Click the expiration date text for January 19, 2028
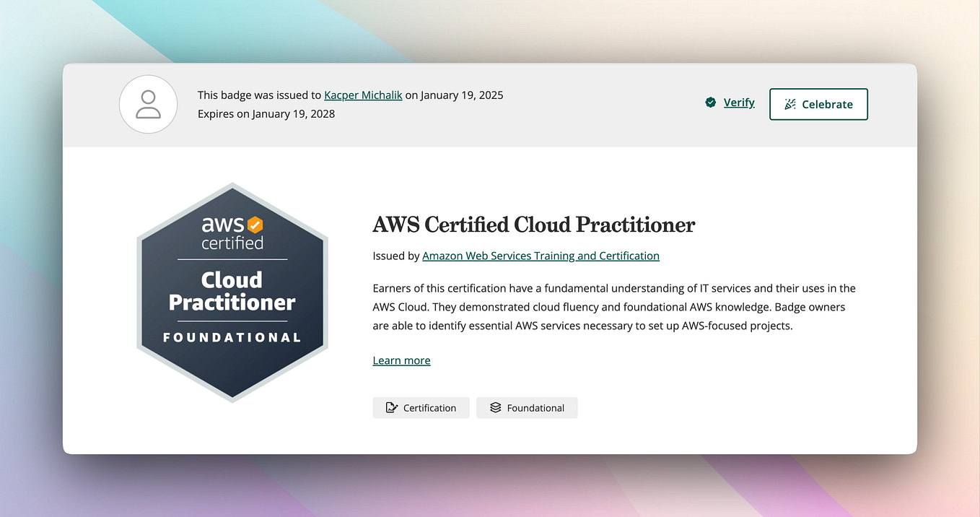The width and height of the screenshot is (980, 517). point(266,113)
